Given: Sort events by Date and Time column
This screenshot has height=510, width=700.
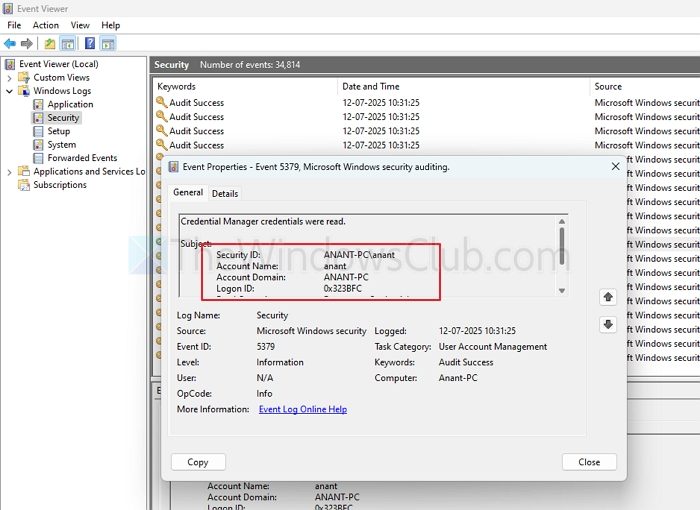Looking at the screenshot, I should (370, 87).
